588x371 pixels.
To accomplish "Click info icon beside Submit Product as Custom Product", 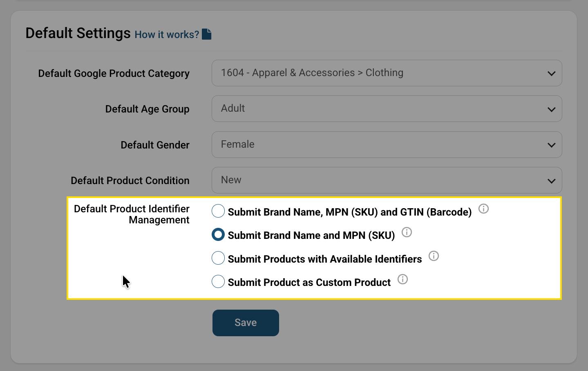I will 402,279.
